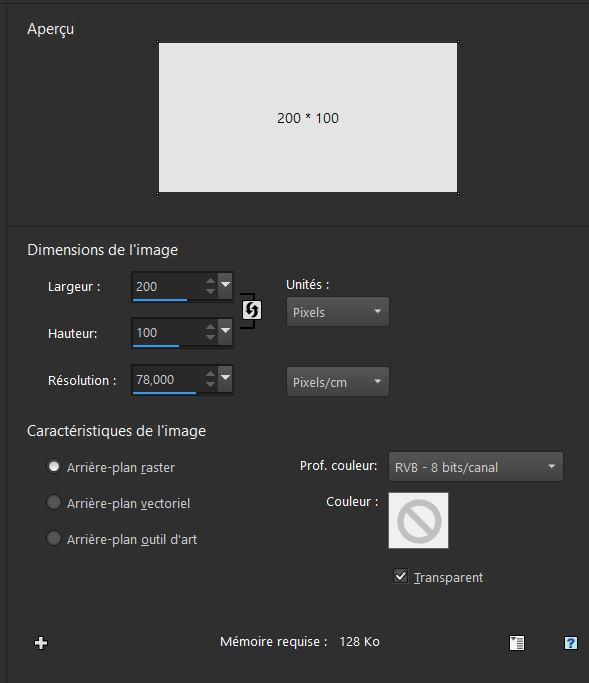Image resolution: width=589 pixels, height=683 pixels.
Task: Increase Résolution with up arrow
Action: 210,374
